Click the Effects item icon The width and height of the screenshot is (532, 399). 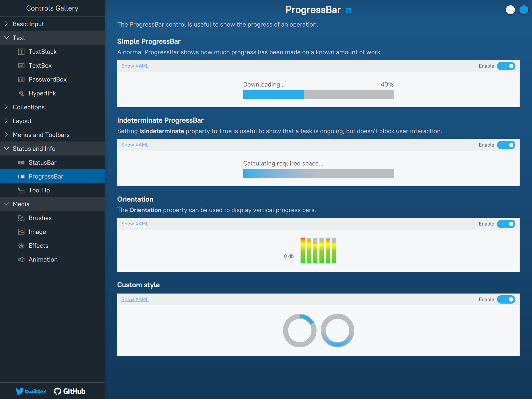(x=21, y=246)
